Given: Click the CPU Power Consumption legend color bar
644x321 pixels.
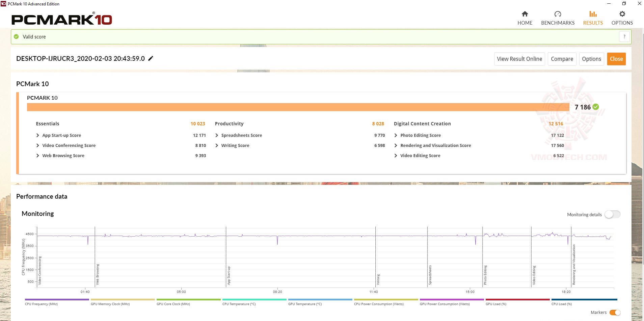Looking at the screenshot, I should pyautogui.click(x=386, y=299).
